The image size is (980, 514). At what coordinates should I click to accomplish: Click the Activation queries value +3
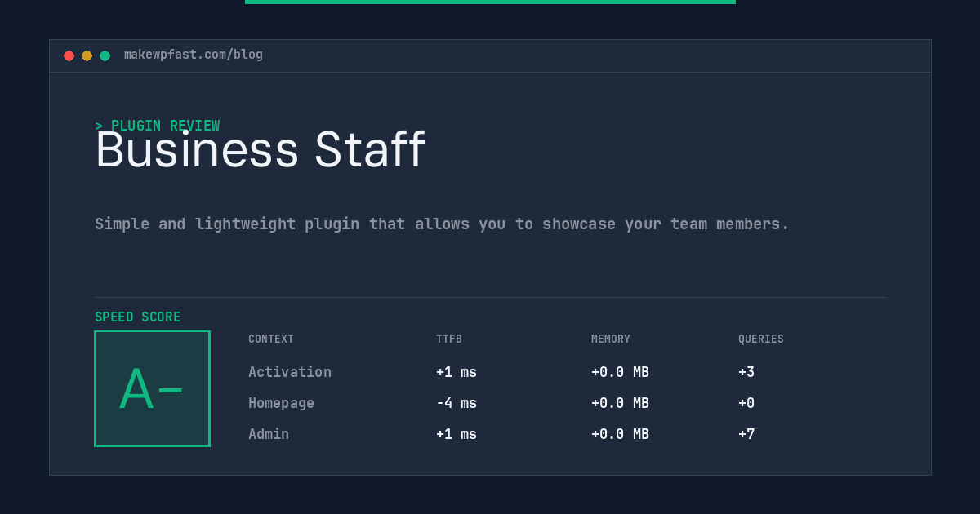pyautogui.click(x=746, y=372)
